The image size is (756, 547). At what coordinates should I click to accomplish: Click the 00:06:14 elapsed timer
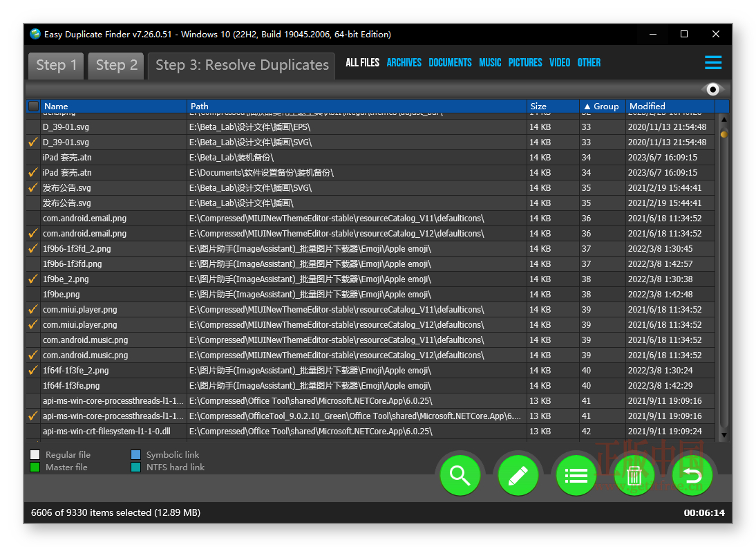pyautogui.click(x=704, y=512)
